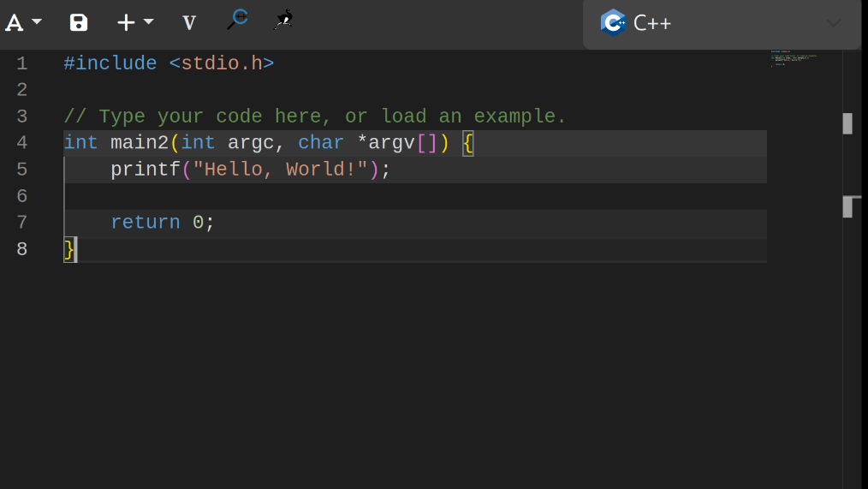Click on '<stdio.h>' header text
Viewport: 868px width, 489px height.
(222, 63)
